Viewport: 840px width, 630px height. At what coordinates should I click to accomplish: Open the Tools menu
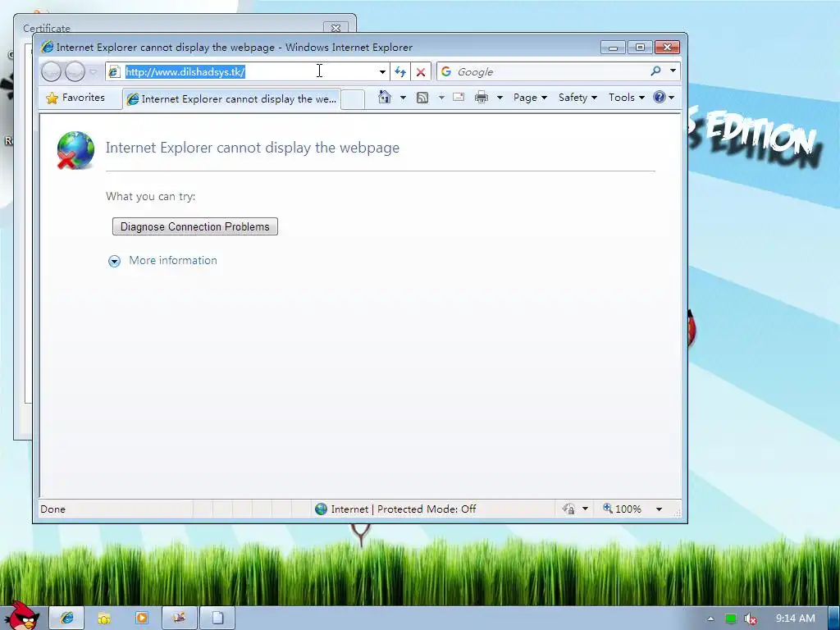(626, 98)
